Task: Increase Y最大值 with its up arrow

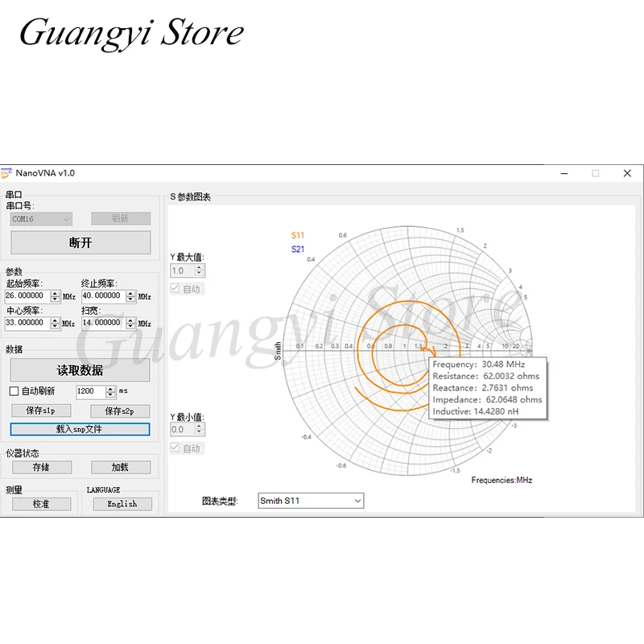Action: tap(199, 268)
